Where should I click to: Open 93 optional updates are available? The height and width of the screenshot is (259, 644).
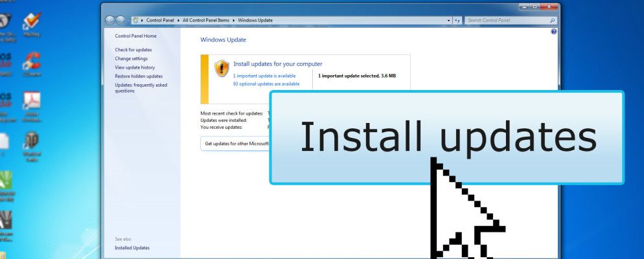pyautogui.click(x=266, y=84)
